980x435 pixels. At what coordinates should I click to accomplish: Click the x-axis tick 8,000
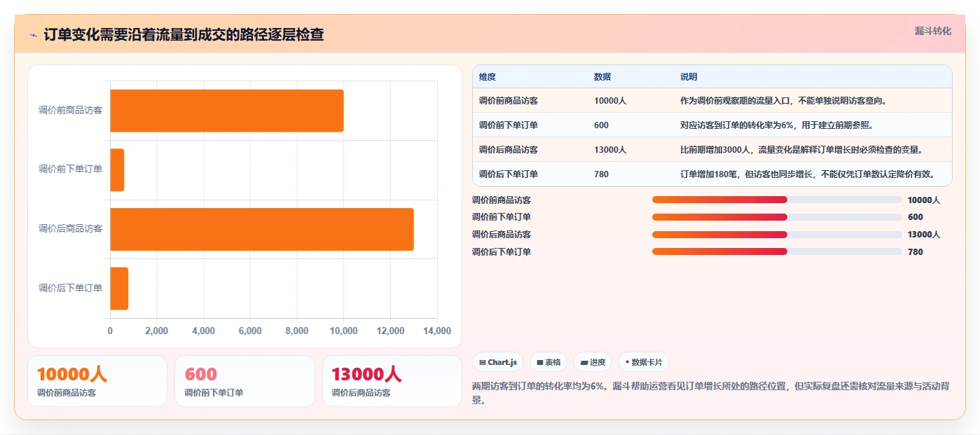[297, 331]
